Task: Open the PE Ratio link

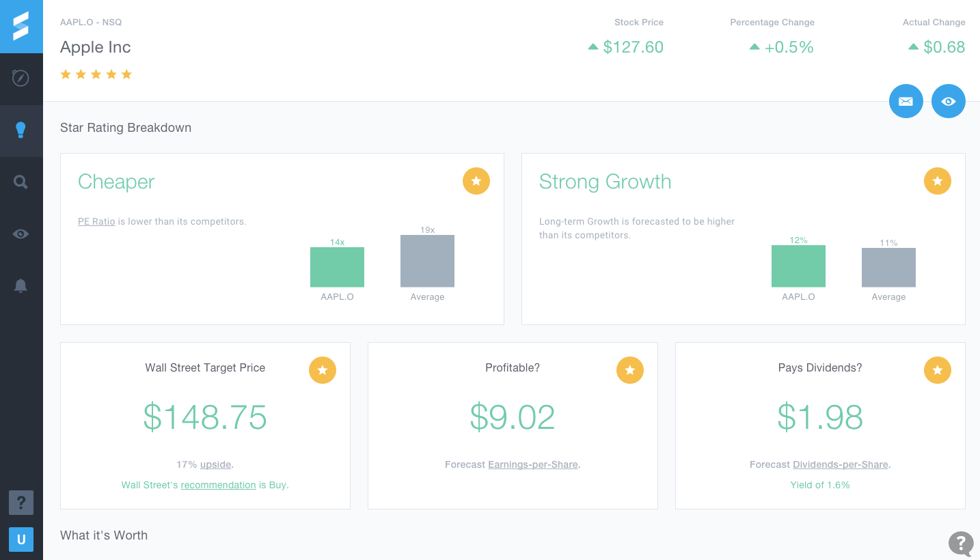Action: pos(96,221)
